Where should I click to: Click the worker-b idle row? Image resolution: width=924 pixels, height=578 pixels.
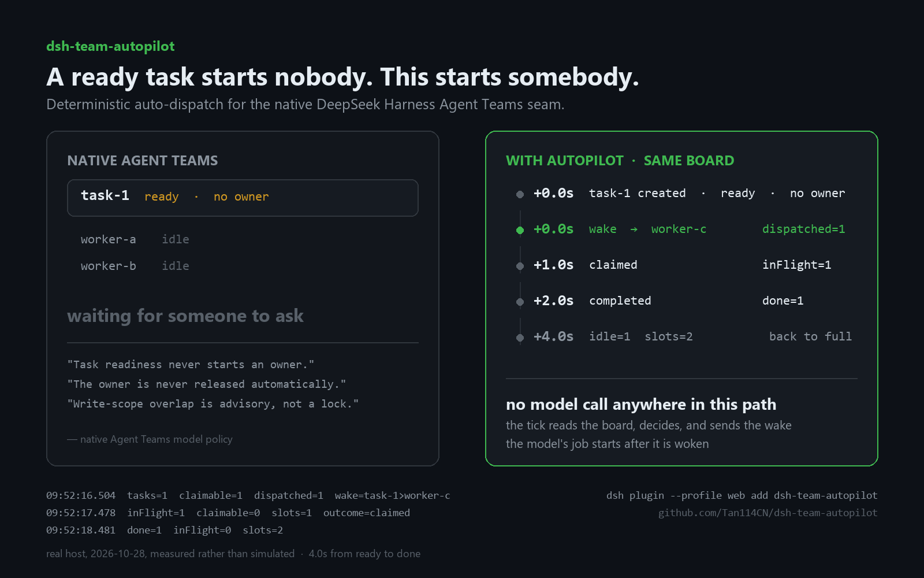point(135,266)
